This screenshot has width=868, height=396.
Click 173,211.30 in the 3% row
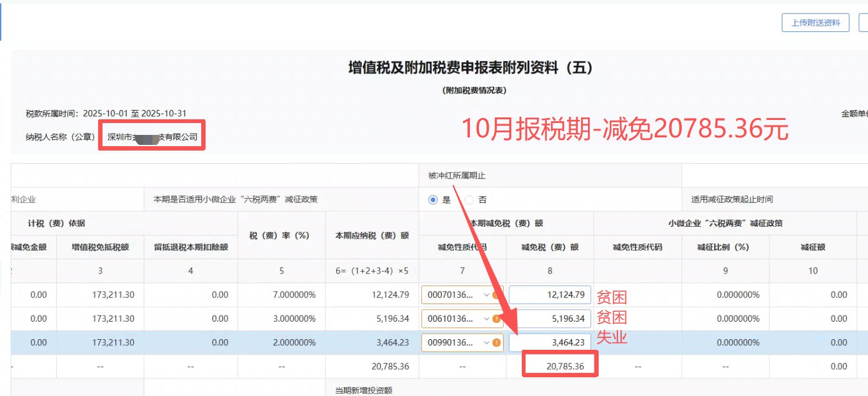[113, 319]
